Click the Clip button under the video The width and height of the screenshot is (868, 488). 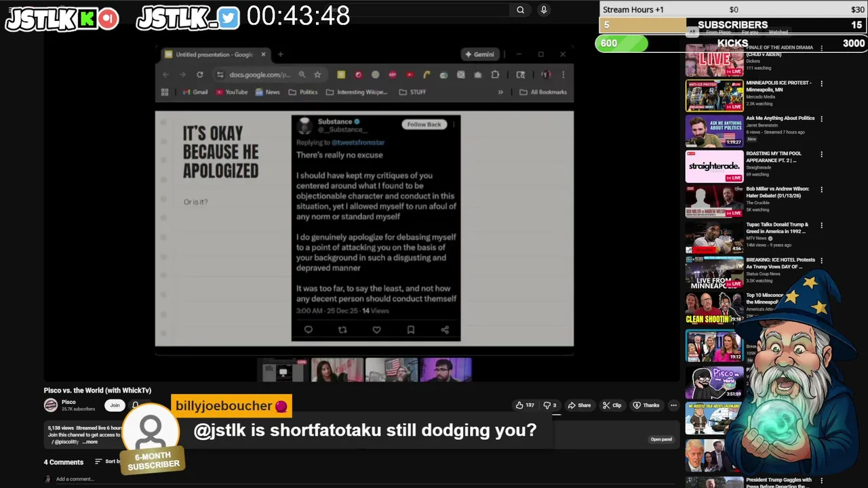tap(612, 405)
